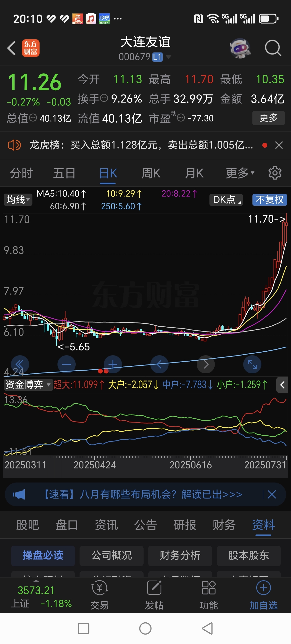Tap Android recent apps square button
The width and height of the screenshot is (291, 644).
click(x=84, y=628)
